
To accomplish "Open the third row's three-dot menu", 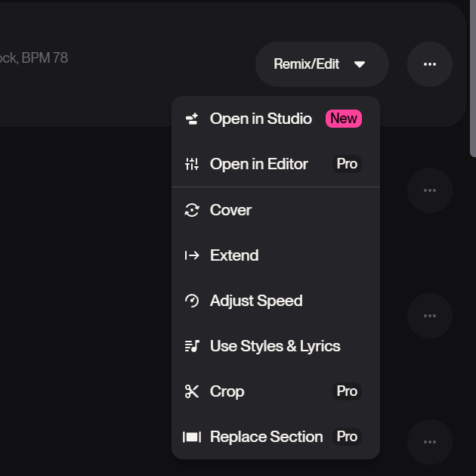I will click(x=430, y=316).
